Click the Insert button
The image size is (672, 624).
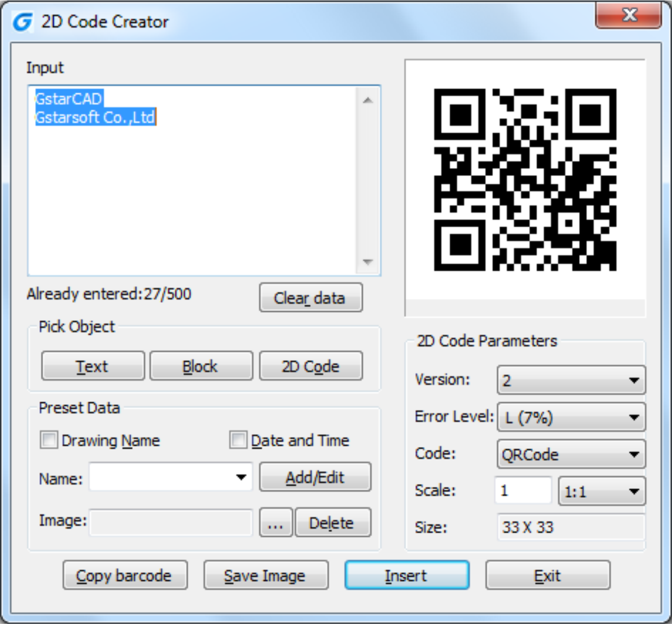(x=407, y=575)
